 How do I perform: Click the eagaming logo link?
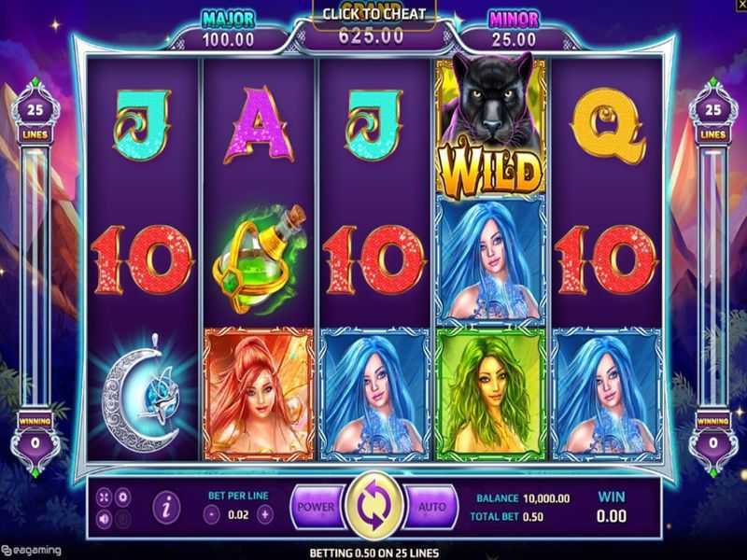click(x=31, y=551)
